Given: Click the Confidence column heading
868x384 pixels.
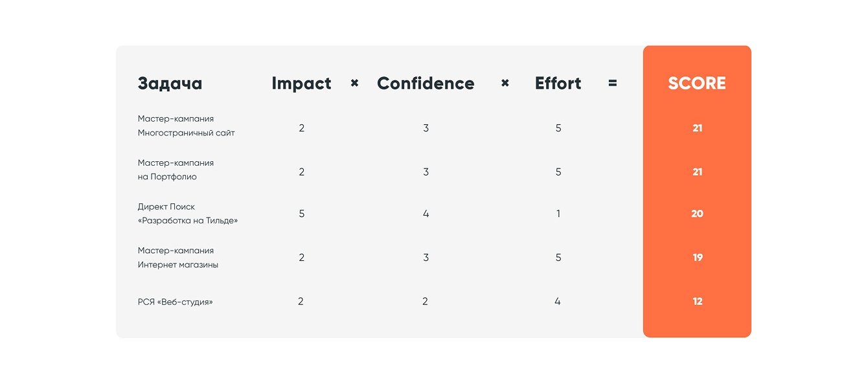Looking at the screenshot, I should (426, 84).
